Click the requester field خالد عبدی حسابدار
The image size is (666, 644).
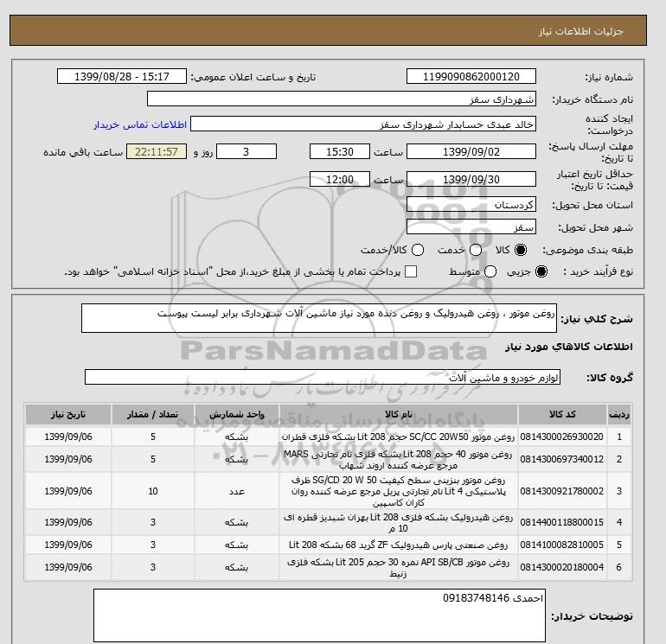pyautogui.click(x=363, y=124)
